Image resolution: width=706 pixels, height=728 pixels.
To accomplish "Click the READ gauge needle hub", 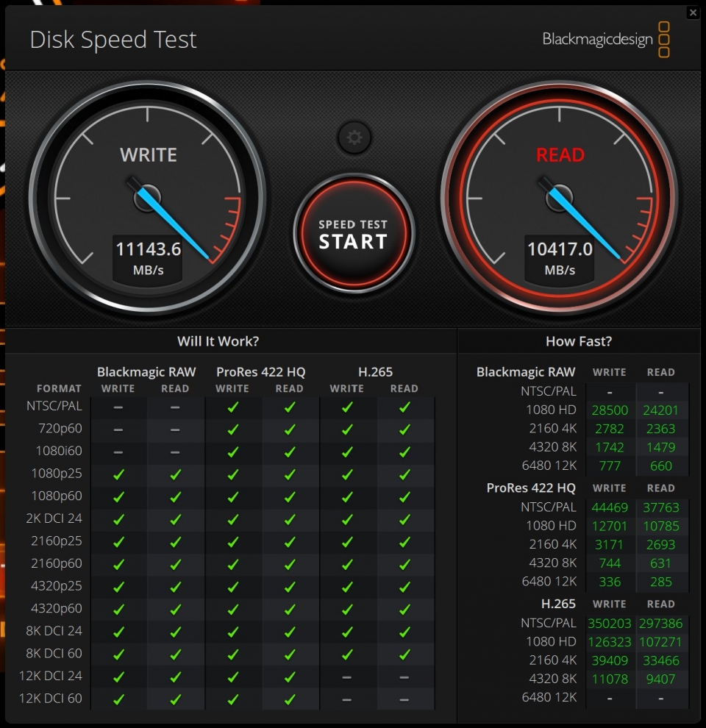I will click(x=559, y=199).
